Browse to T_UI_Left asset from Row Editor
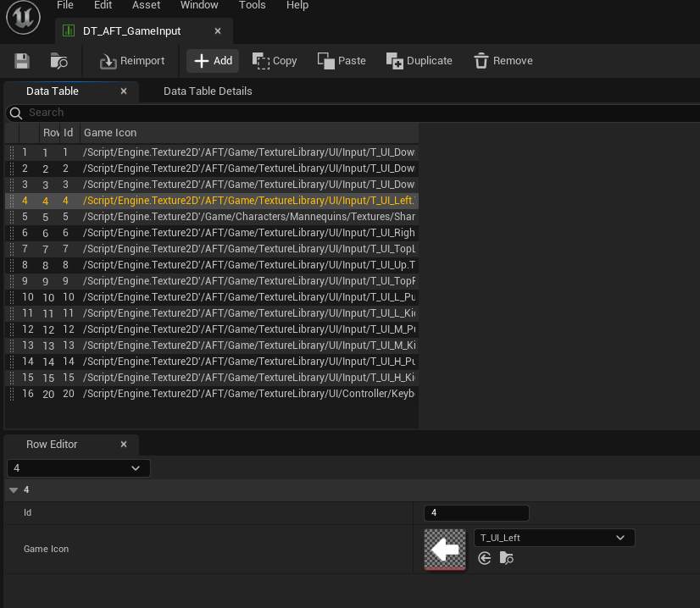This screenshot has height=608, width=700. pyautogui.click(x=505, y=558)
